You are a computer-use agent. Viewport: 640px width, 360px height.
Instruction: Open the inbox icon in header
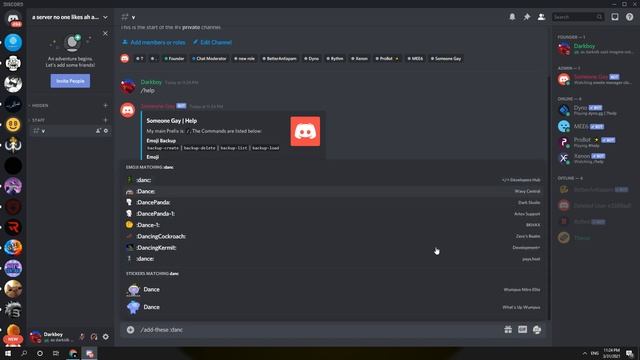pos(615,17)
